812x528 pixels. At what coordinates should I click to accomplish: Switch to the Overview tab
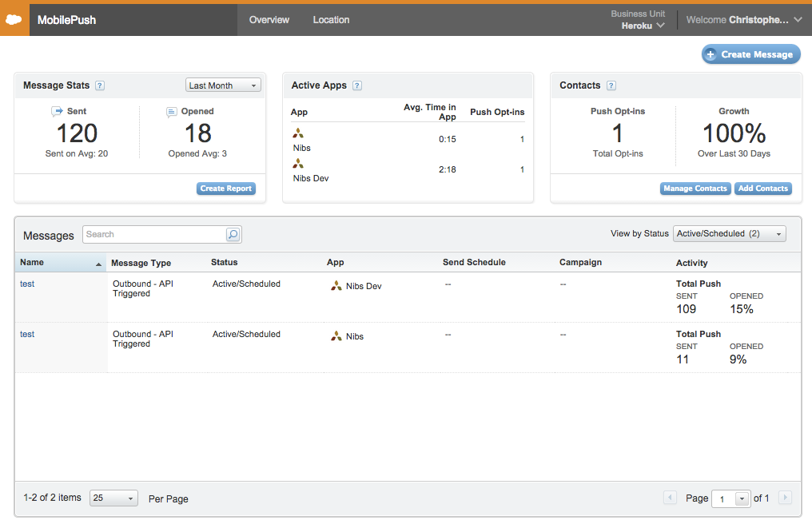pyautogui.click(x=269, y=20)
